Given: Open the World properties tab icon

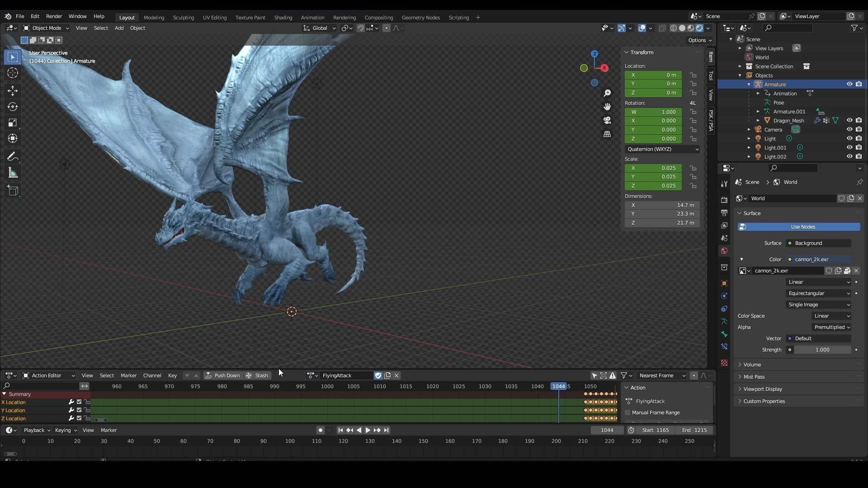Looking at the screenshot, I should click(x=724, y=251).
